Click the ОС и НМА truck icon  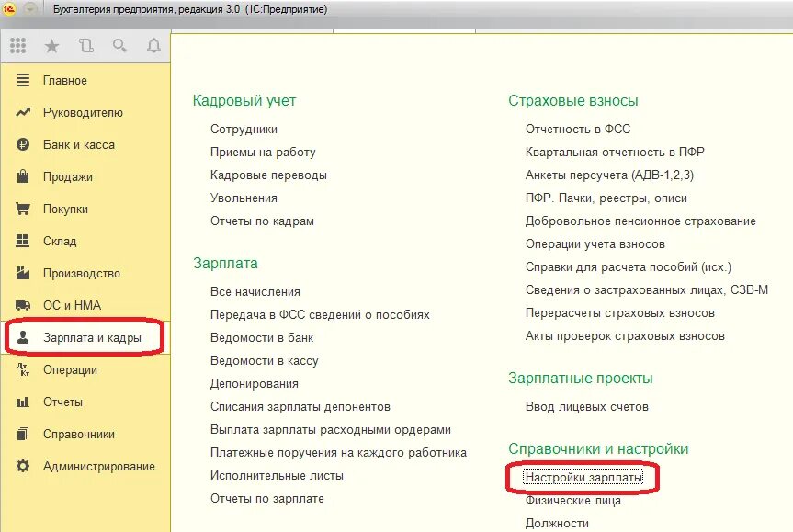(x=23, y=305)
